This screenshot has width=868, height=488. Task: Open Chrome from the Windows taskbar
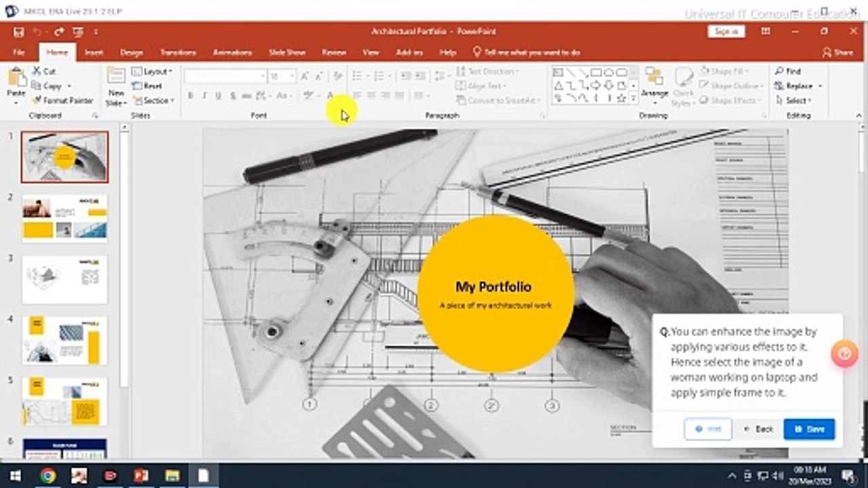[x=47, y=476]
